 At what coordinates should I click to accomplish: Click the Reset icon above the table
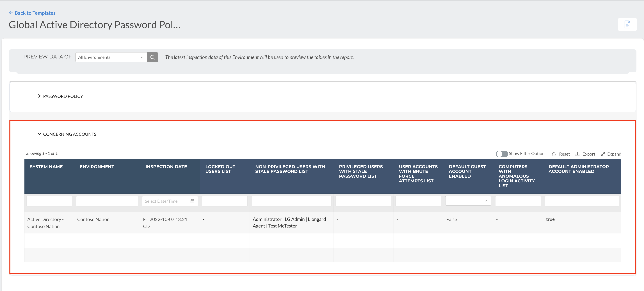554,154
